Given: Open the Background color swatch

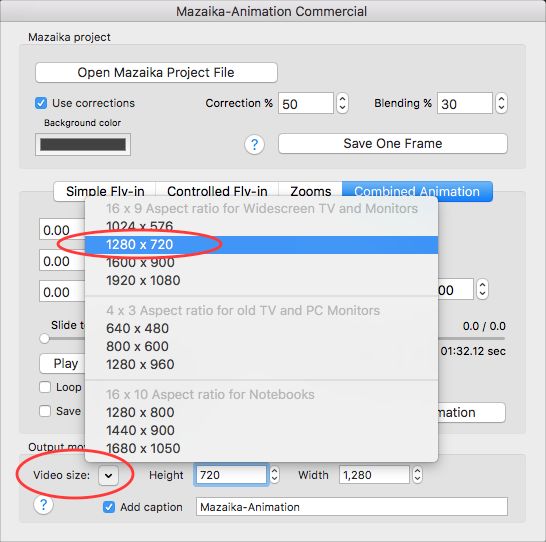Looking at the screenshot, I should 83,144.
